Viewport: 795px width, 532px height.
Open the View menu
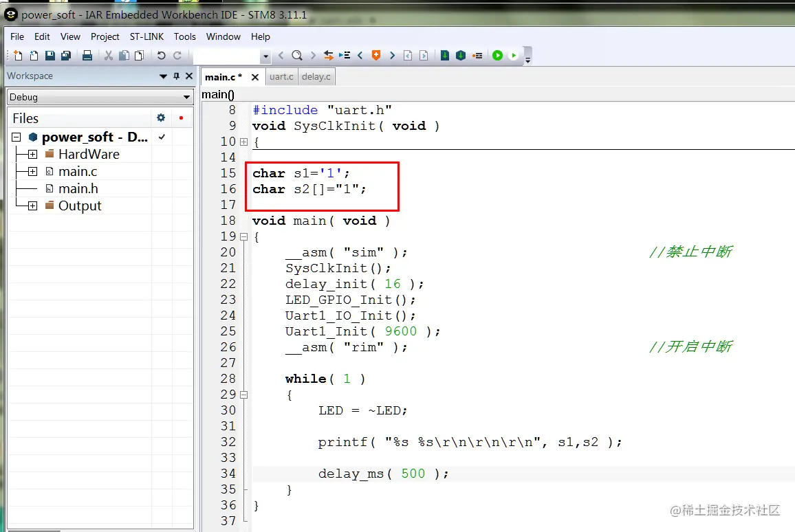coord(70,36)
